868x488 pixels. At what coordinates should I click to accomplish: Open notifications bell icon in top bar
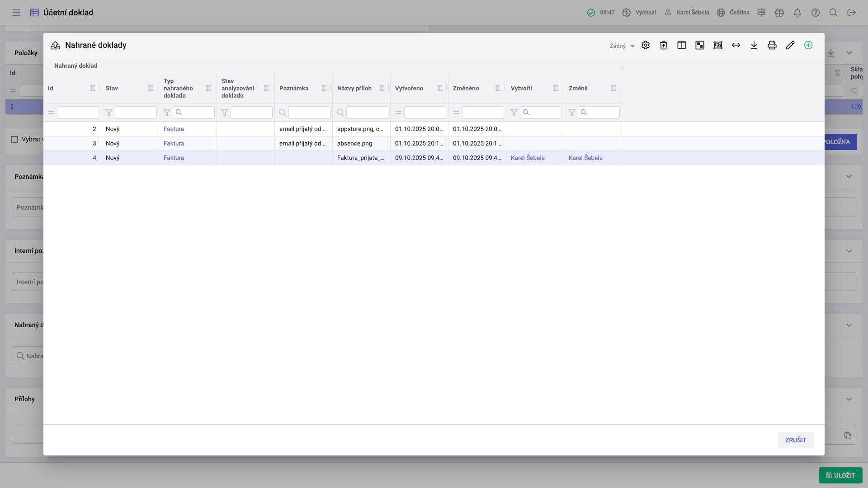[x=797, y=13]
